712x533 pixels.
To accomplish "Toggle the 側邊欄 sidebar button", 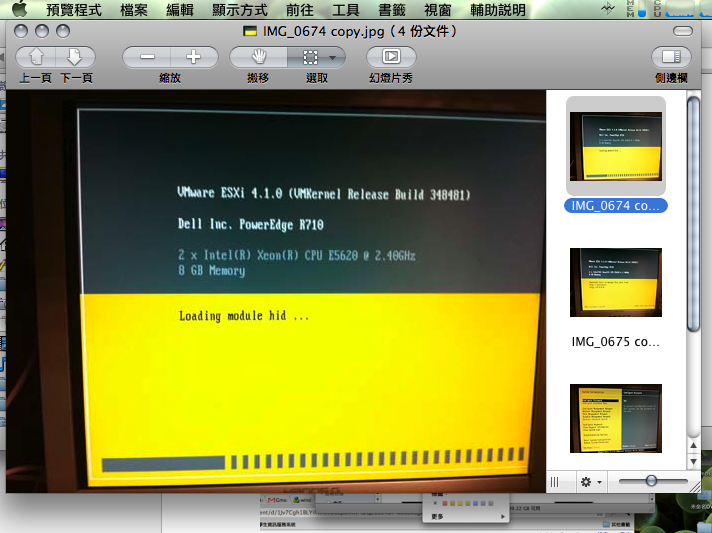I will click(671, 57).
